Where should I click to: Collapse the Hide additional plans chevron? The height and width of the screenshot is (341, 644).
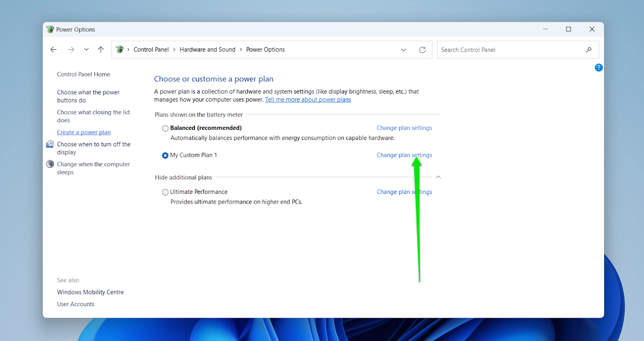[438, 177]
